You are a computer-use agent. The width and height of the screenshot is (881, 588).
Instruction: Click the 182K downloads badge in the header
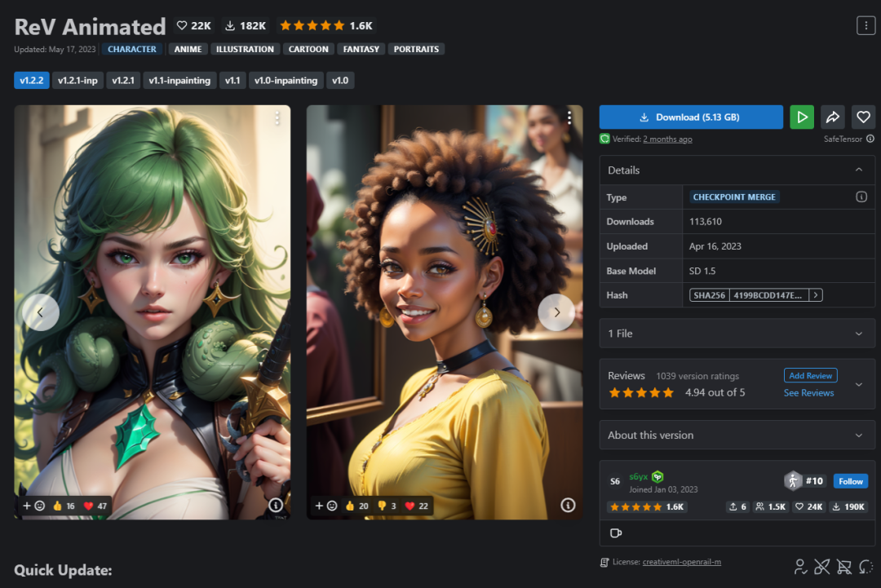point(246,26)
